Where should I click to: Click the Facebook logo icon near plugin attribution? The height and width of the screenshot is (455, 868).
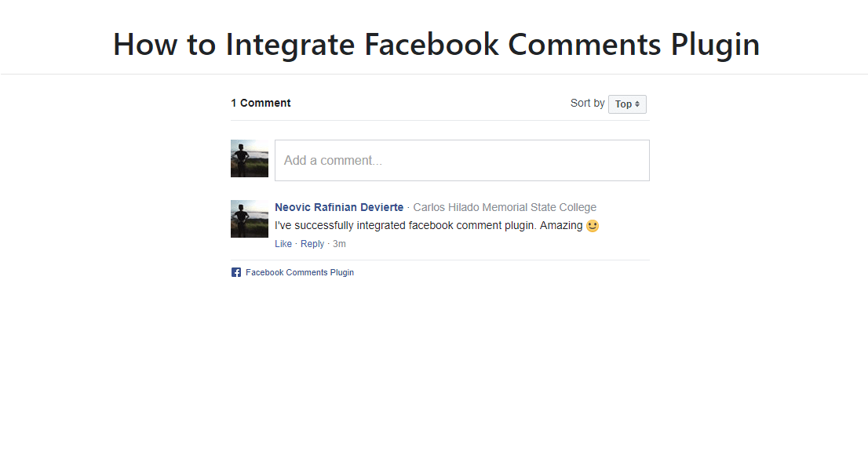[x=235, y=272]
